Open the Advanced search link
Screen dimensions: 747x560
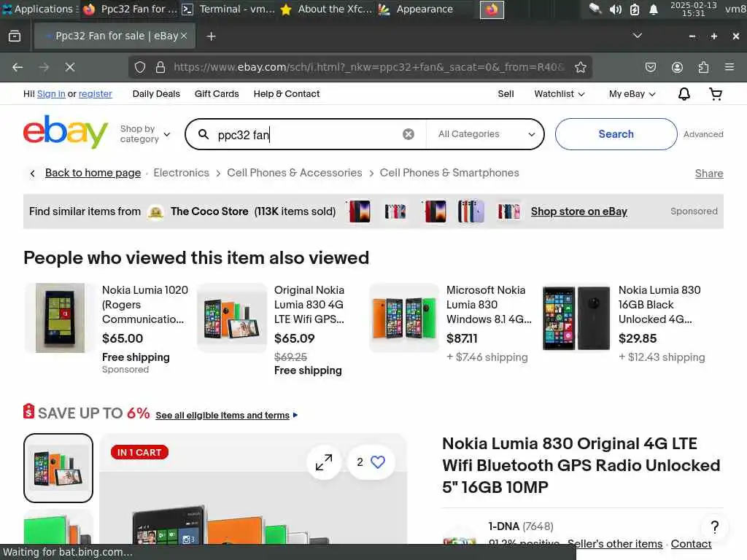click(703, 134)
